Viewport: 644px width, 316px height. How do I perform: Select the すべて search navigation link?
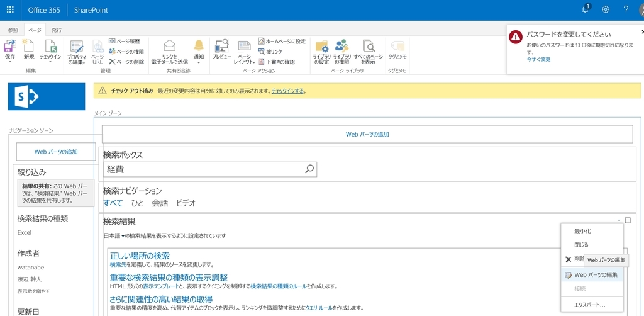tap(113, 203)
